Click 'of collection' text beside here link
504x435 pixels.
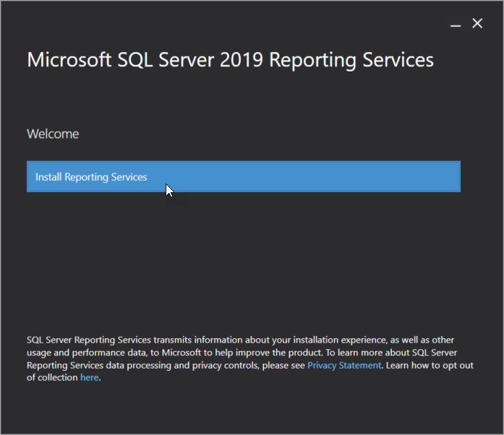(52, 377)
